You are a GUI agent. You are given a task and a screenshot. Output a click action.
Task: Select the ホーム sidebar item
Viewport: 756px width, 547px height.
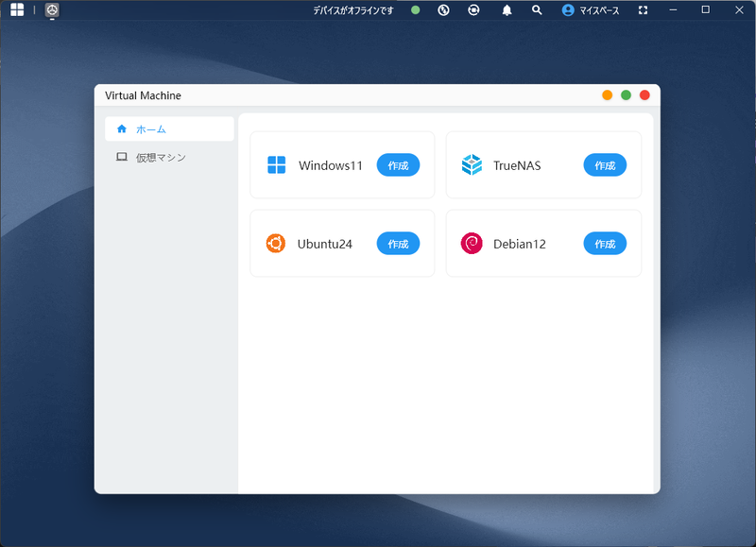(x=169, y=128)
